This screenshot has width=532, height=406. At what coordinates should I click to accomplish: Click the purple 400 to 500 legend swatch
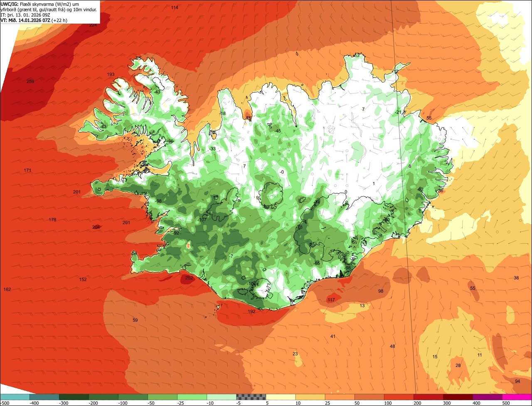pyautogui.click(x=487, y=397)
